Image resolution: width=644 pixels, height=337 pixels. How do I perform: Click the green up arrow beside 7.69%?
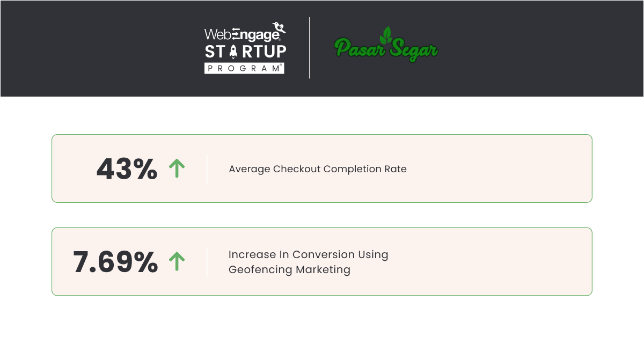[177, 262]
